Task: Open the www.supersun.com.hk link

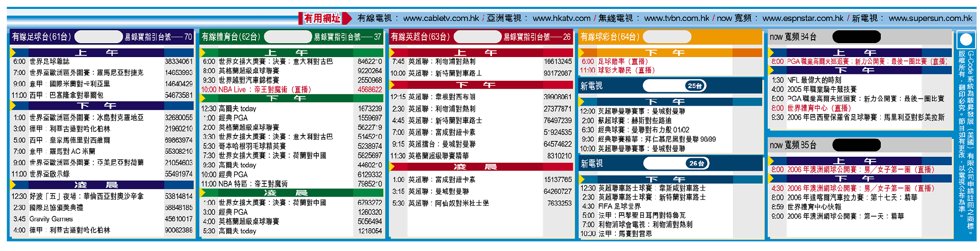Action: (930, 18)
